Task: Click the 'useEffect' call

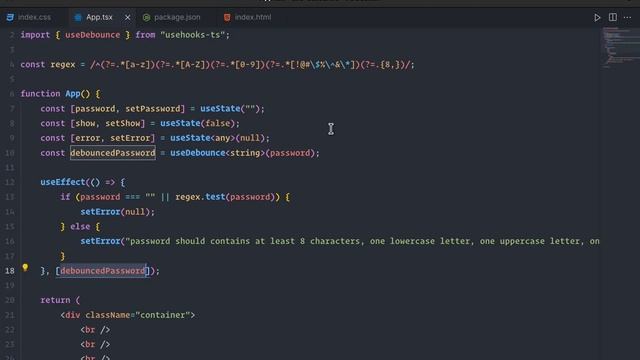Action: (x=62, y=182)
